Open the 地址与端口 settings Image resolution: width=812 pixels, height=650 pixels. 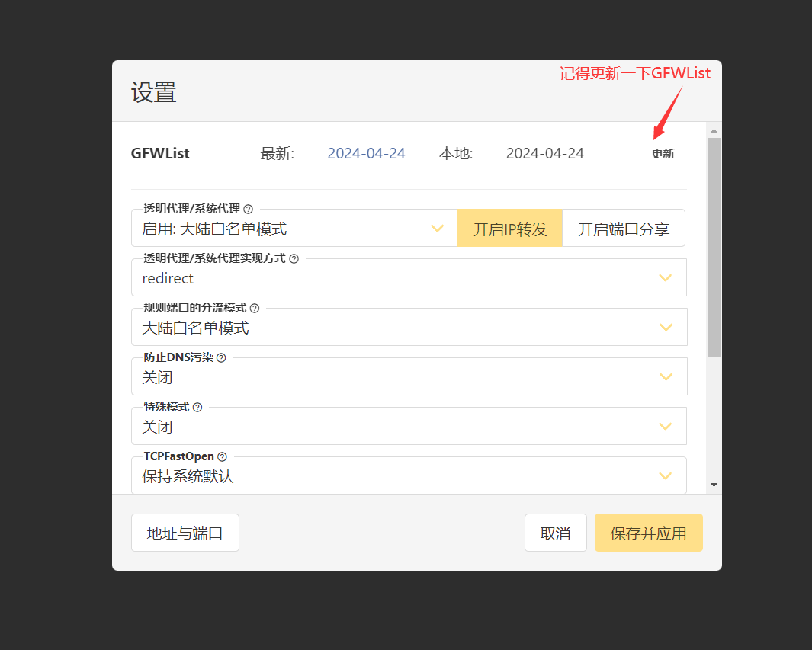[185, 533]
